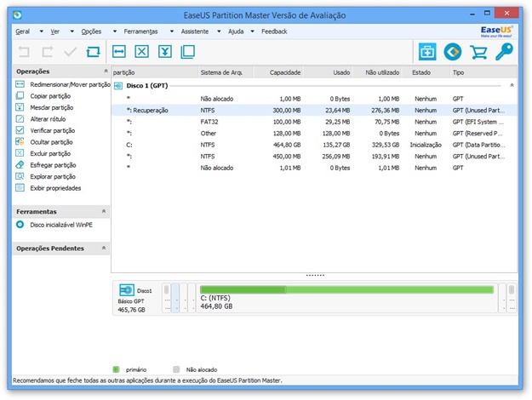Click the EaseUS logo

[x=496, y=31]
